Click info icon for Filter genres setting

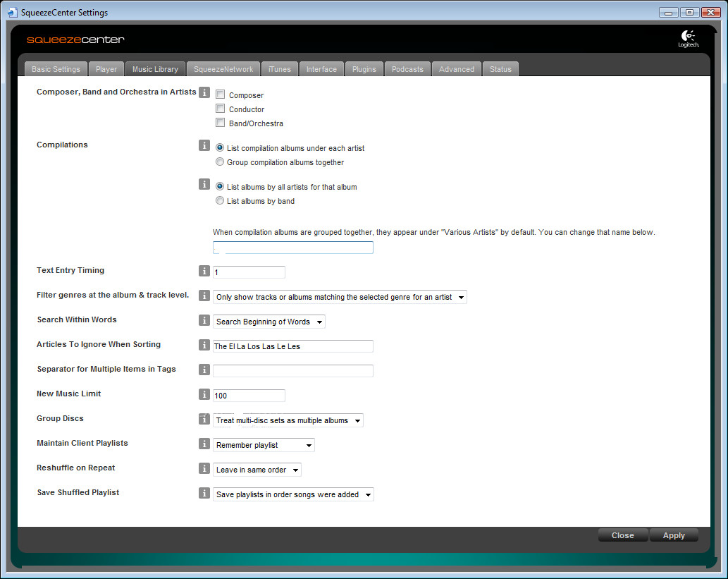click(204, 295)
